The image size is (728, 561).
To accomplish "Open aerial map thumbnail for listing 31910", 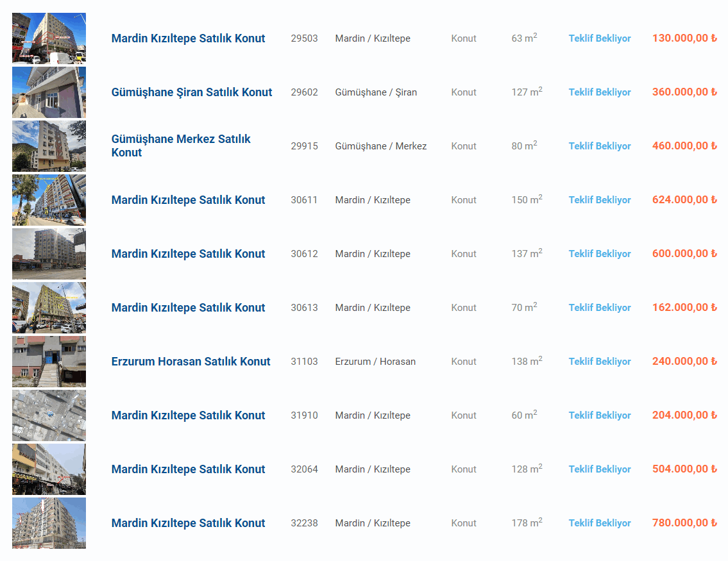I will [49, 415].
